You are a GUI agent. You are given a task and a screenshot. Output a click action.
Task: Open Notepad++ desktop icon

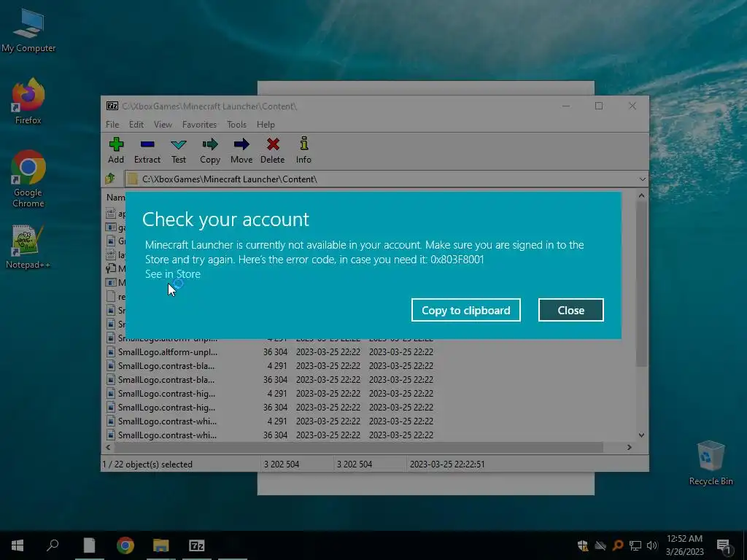[28, 247]
